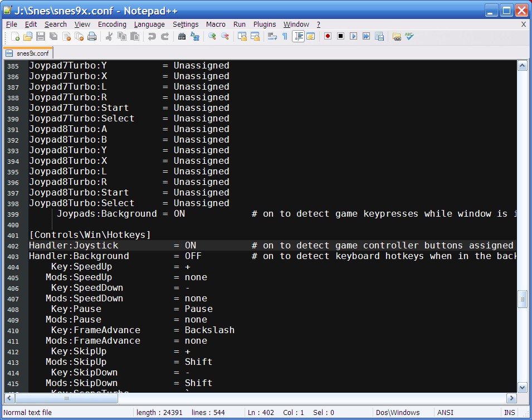
Task: Click the spell check ABC icon
Action: click(x=409, y=37)
